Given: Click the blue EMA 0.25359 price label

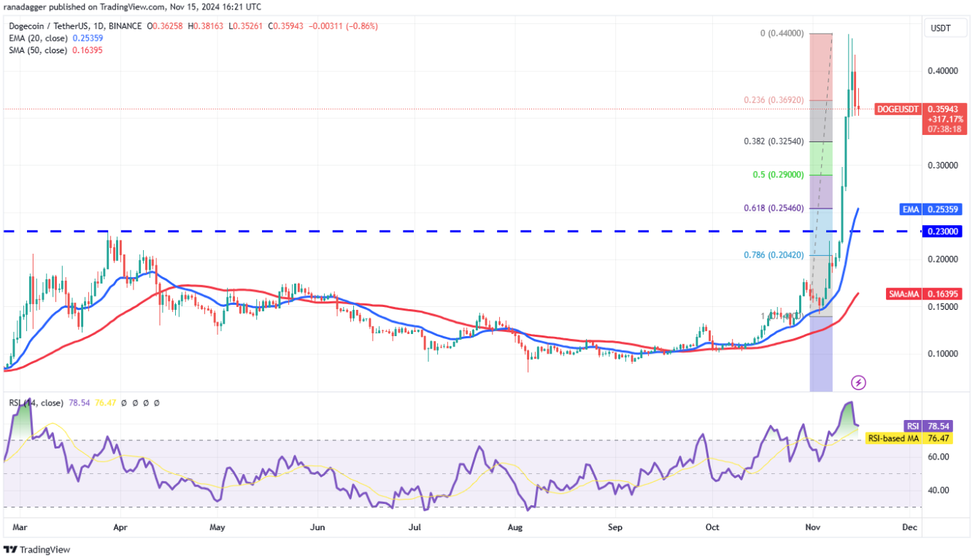Looking at the screenshot, I should click(x=930, y=209).
